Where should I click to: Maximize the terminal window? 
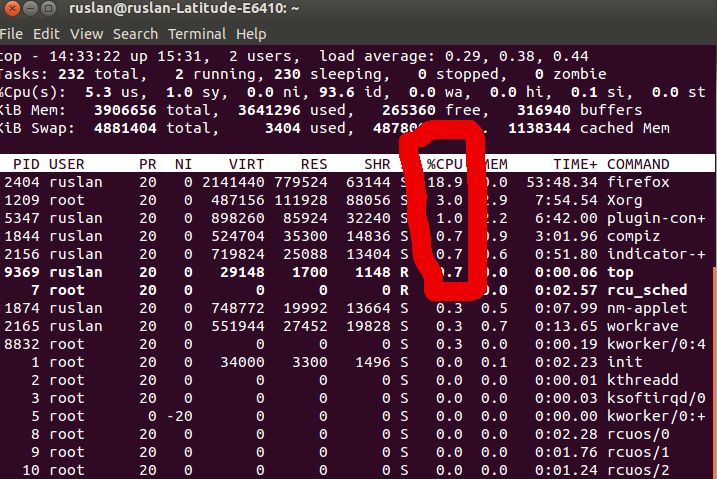point(48,8)
